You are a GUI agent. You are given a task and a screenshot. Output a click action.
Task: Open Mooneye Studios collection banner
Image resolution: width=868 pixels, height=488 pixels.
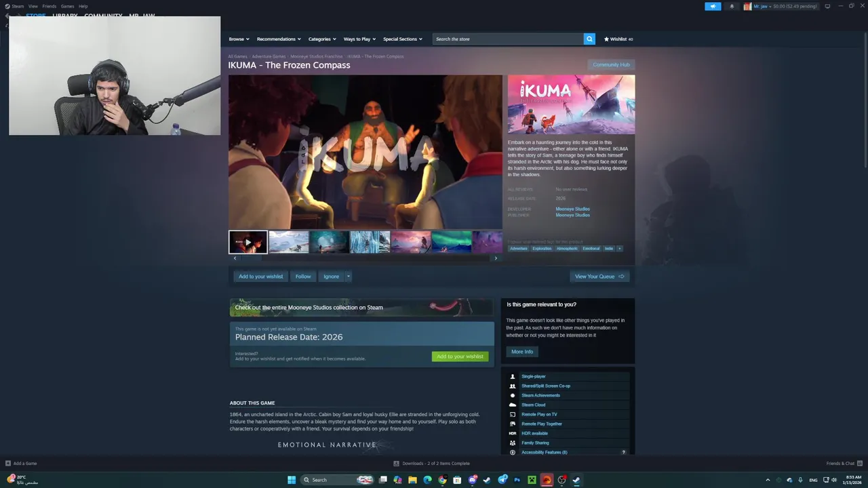coord(361,308)
